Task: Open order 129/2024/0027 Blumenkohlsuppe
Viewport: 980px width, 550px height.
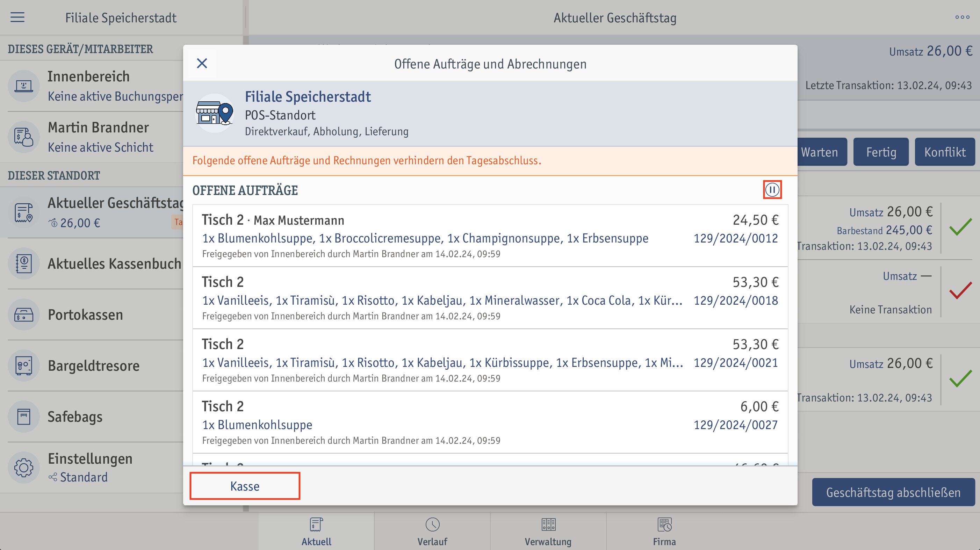Action: (x=490, y=422)
